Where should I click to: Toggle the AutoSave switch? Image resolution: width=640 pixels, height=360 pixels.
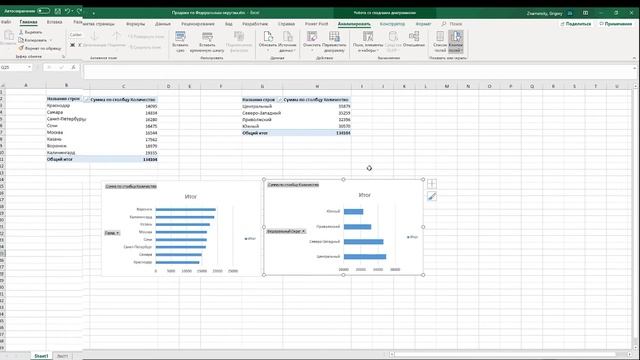point(43,11)
